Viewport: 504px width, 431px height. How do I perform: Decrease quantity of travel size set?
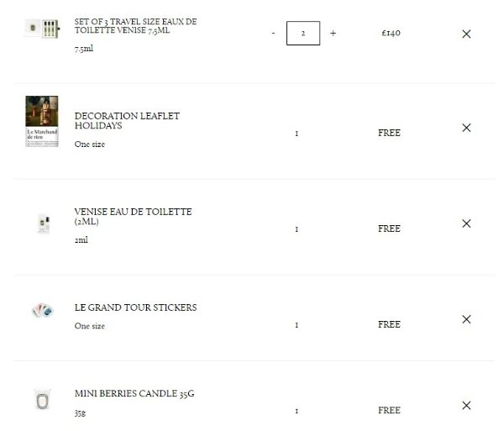pos(273,34)
